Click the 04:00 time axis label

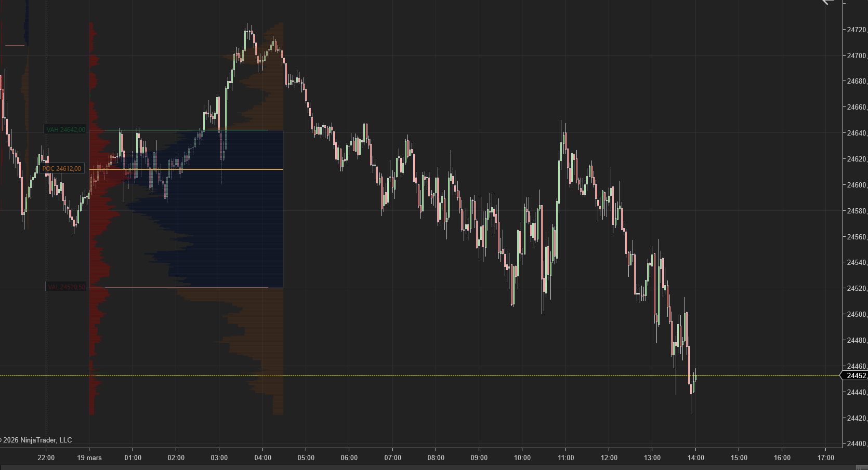[263, 458]
